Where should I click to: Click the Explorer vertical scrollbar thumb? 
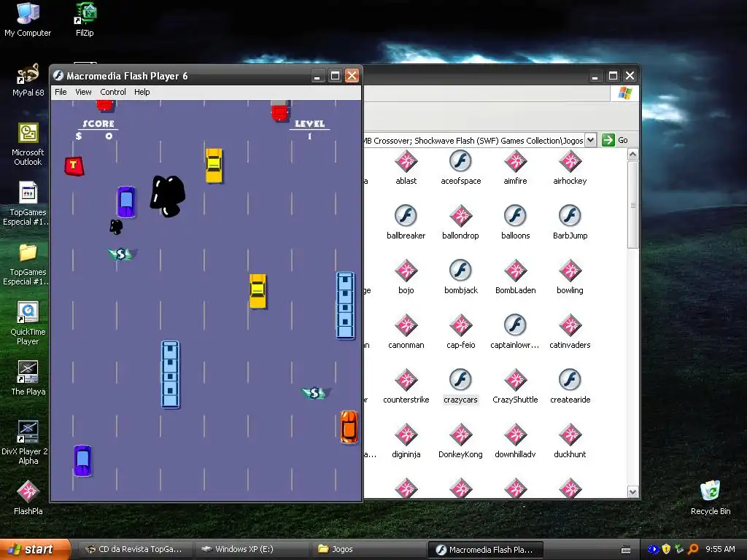pos(632,205)
